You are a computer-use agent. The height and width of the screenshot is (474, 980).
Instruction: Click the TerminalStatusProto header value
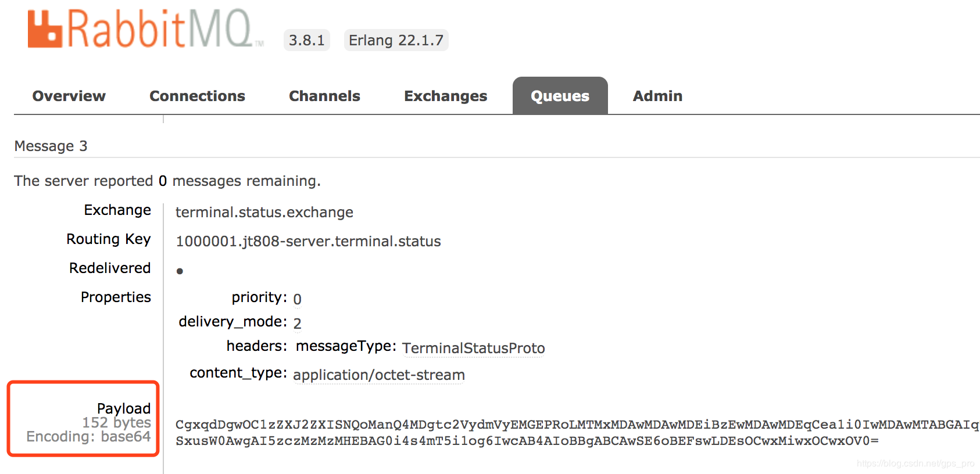(x=473, y=348)
